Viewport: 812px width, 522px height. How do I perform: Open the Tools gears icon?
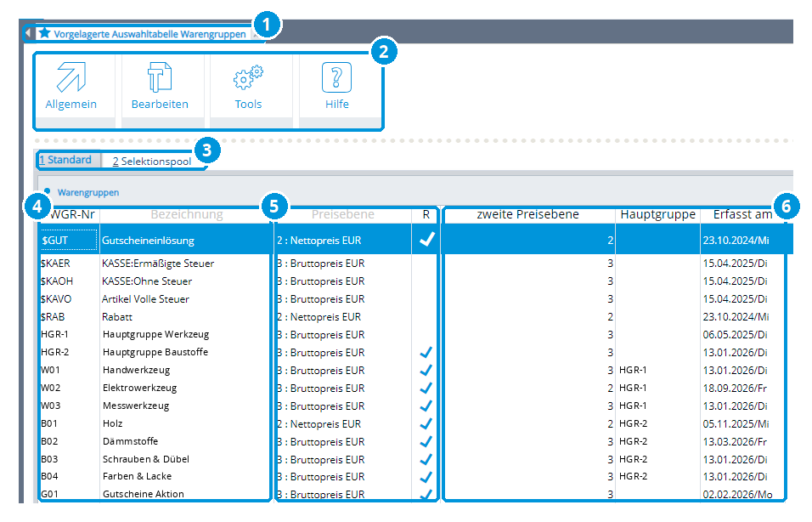(x=248, y=77)
